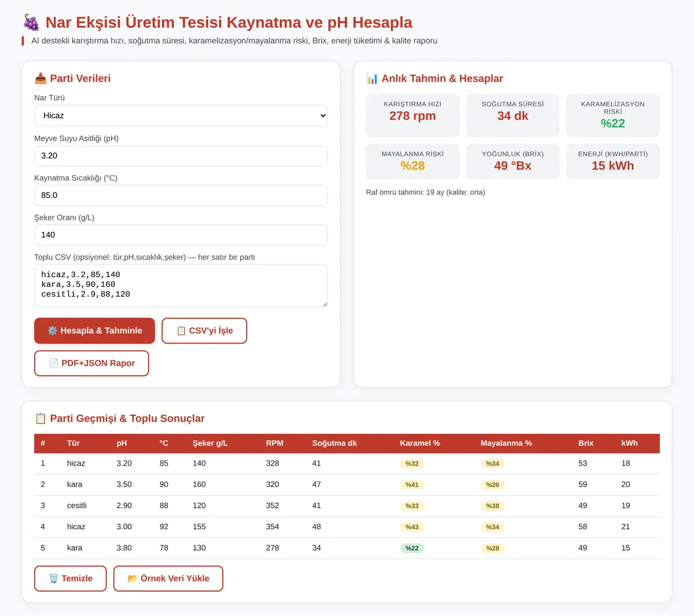The height and width of the screenshot is (616, 694).
Task: Click the 'Brix' column header
Action: (586, 444)
